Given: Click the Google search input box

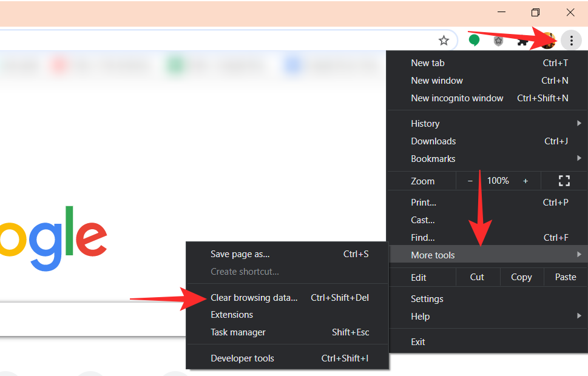Looking at the screenshot, I should point(93,319).
